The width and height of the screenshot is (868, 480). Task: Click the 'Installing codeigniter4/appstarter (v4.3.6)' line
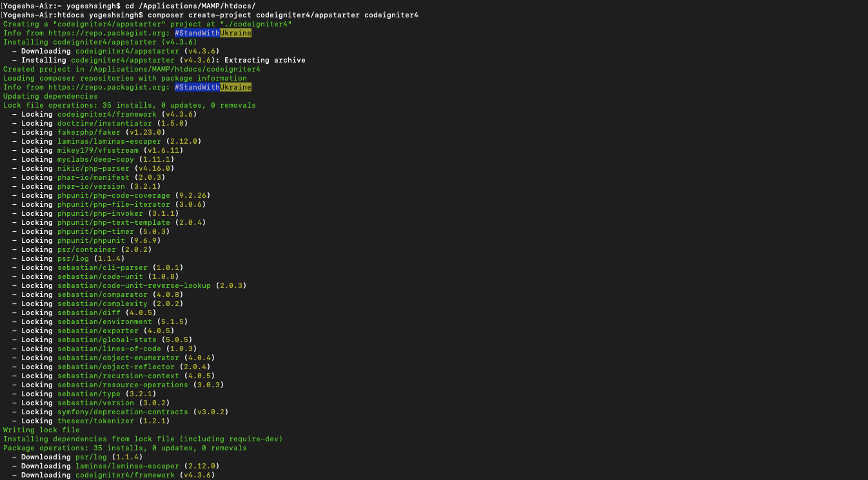pyautogui.click(x=100, y=42)
